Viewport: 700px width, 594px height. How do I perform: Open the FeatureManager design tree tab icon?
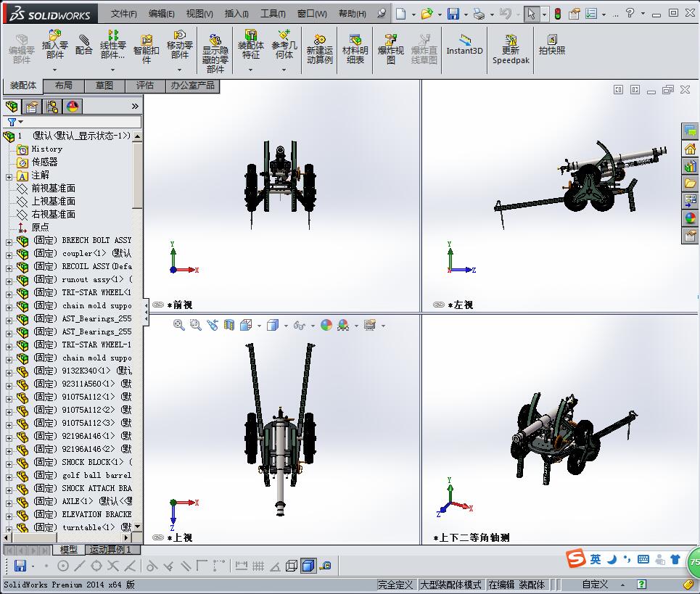point(12,106)
